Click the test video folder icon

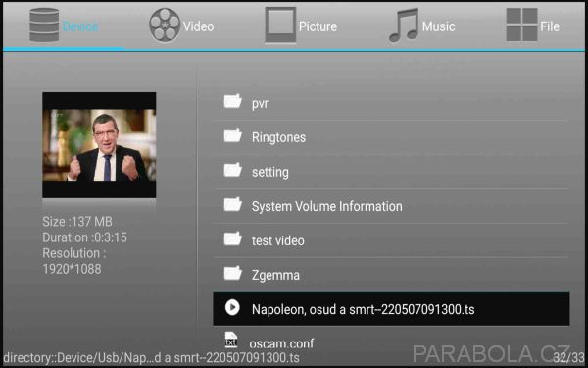(233, 238)
